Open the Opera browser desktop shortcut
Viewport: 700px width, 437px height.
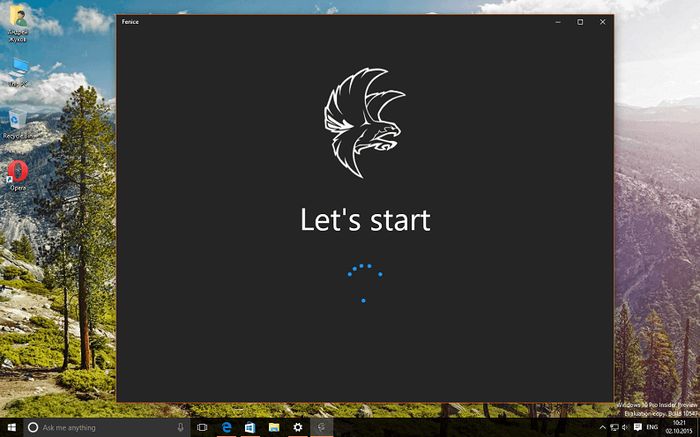(18, 174)
